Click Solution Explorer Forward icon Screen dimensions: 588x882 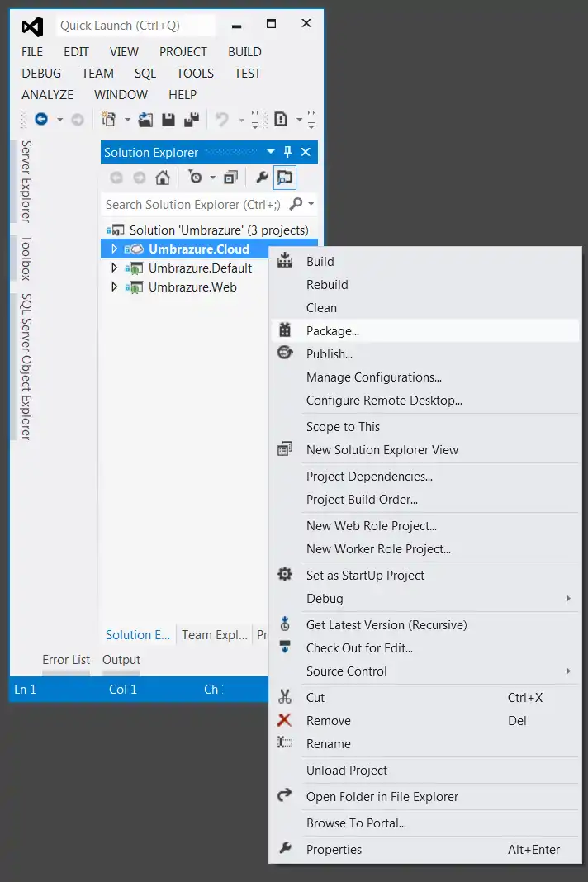pos(139,178)
